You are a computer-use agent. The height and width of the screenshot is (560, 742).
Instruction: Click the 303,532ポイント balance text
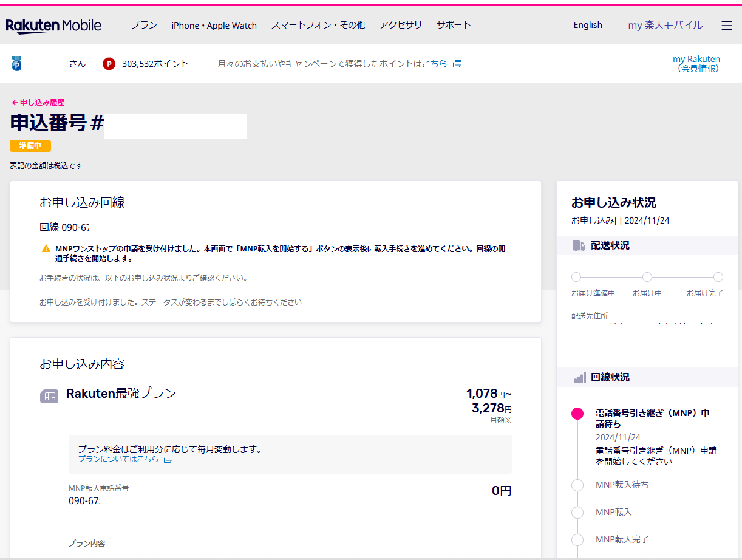pyautogui.click(x=155, y=64)
